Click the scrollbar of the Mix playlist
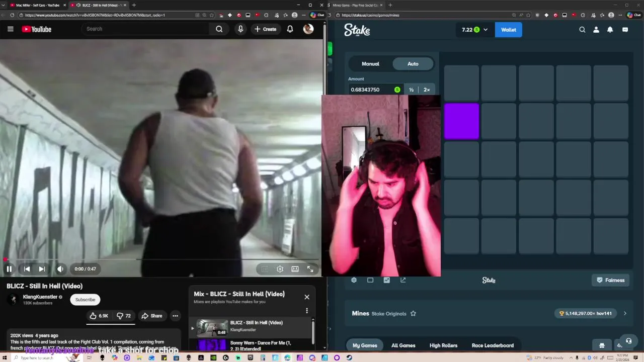The image size is (644, 362). point(313,332)
